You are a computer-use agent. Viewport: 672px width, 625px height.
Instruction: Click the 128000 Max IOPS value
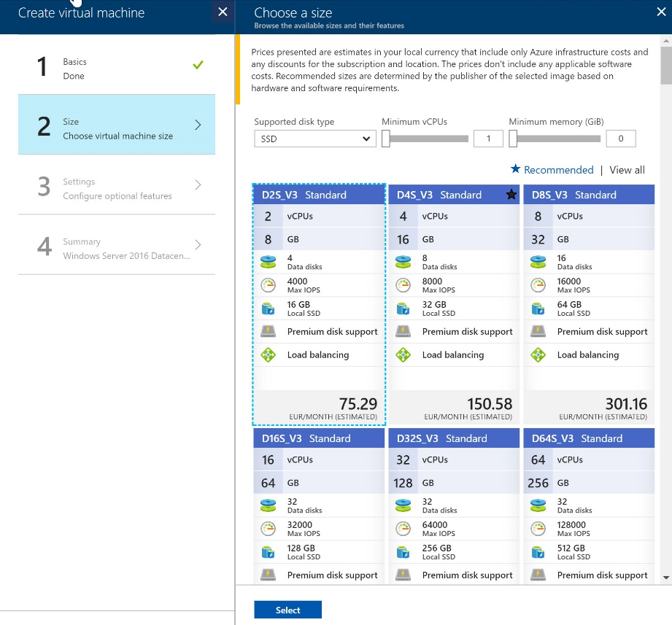(571, 525)
